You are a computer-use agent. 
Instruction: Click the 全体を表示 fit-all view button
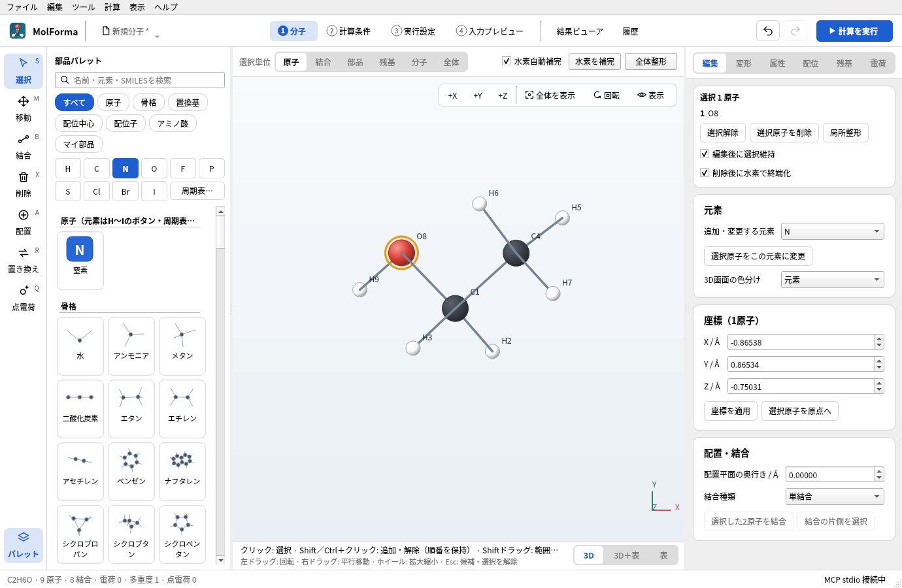(550, 95)
